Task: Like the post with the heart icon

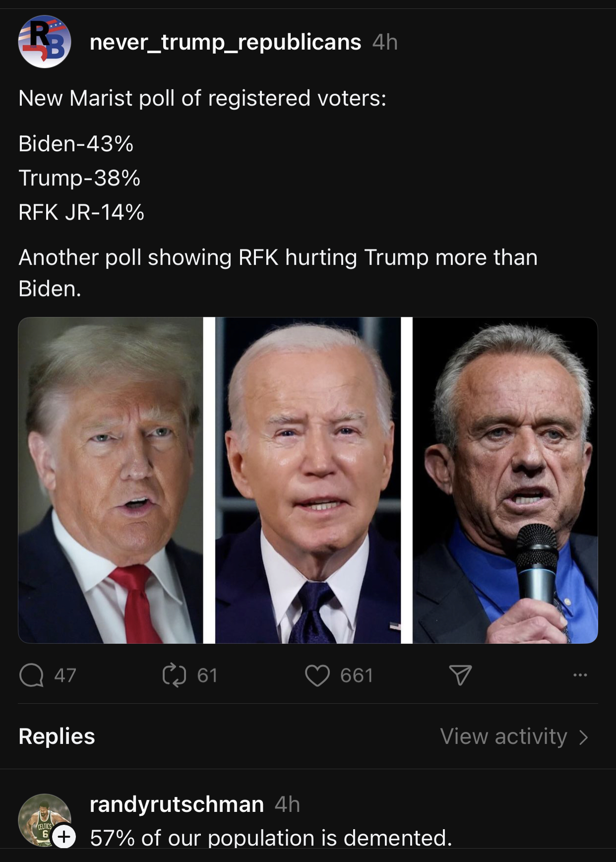Action: click(x=317, y=676)
